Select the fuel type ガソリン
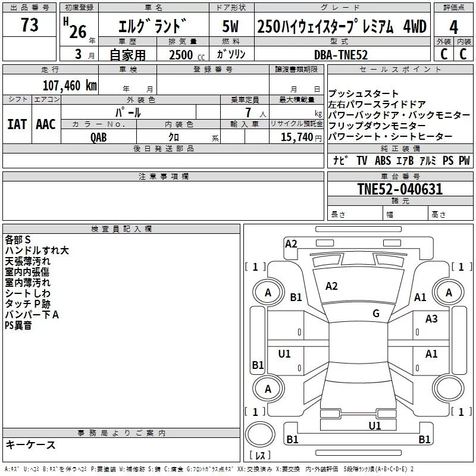The image size is (476, 476). tap(231, 54)
